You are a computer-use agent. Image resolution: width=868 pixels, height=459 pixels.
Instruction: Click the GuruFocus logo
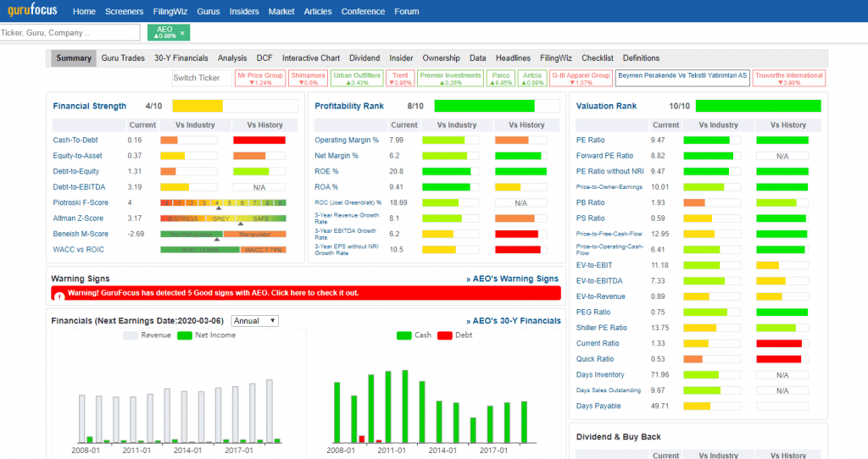pyautogui.click(x=32, y=10)
